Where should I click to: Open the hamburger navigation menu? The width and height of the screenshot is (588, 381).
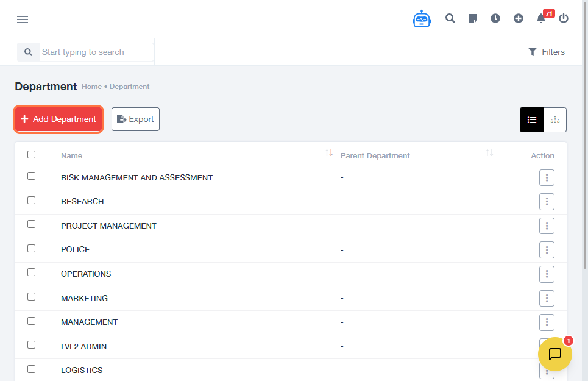(23, 20)
